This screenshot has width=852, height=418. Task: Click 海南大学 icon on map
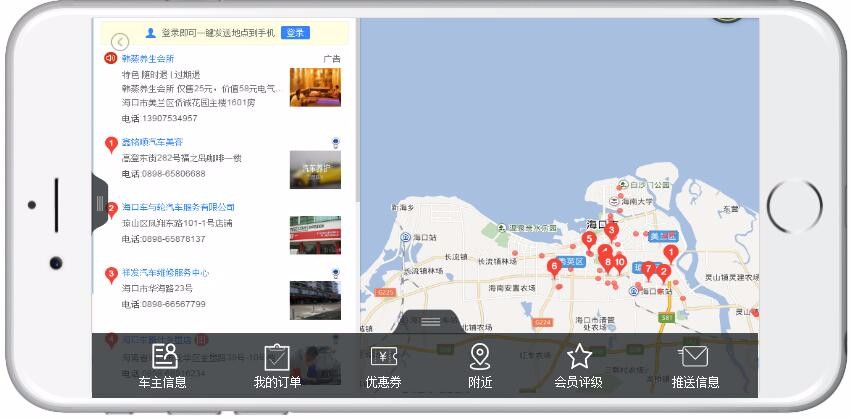click(x=614, y=201)
